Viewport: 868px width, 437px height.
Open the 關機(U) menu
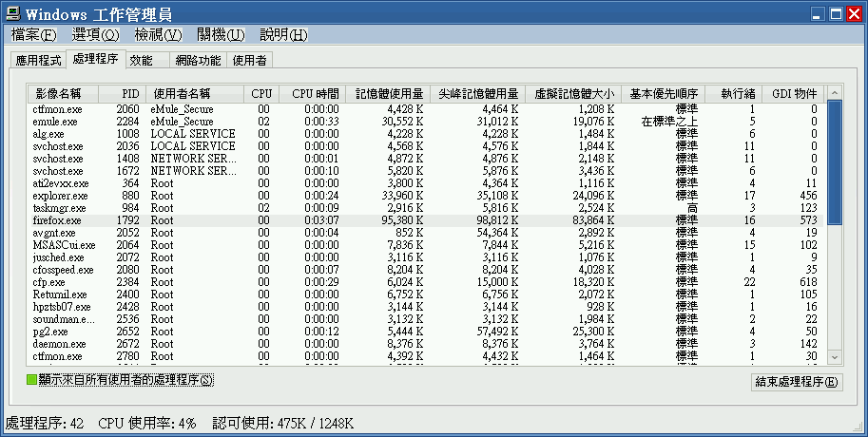[221, 35]
